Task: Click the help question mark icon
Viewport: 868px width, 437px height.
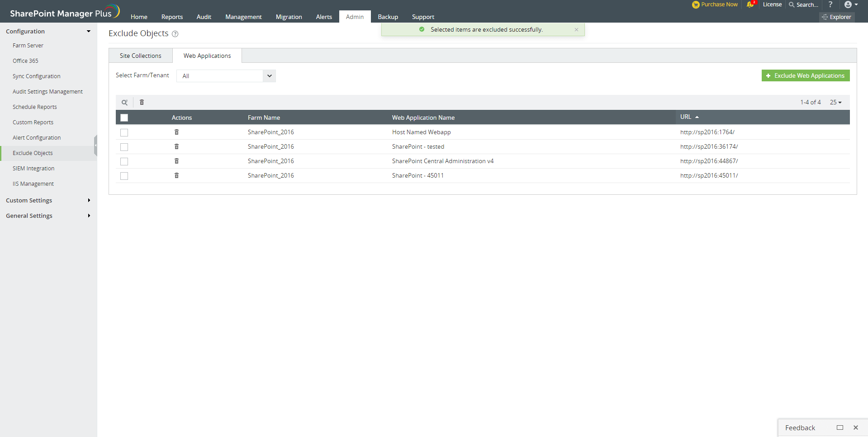Action: pos(830,5)
